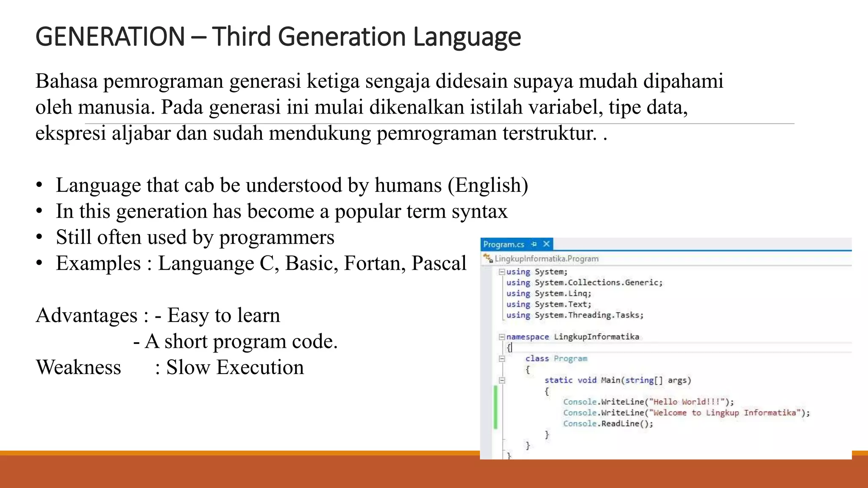The height and width of the screenshot is (488, 868).
Task: Click the Console.ReadLine() code line
Action: coord(608,424)
